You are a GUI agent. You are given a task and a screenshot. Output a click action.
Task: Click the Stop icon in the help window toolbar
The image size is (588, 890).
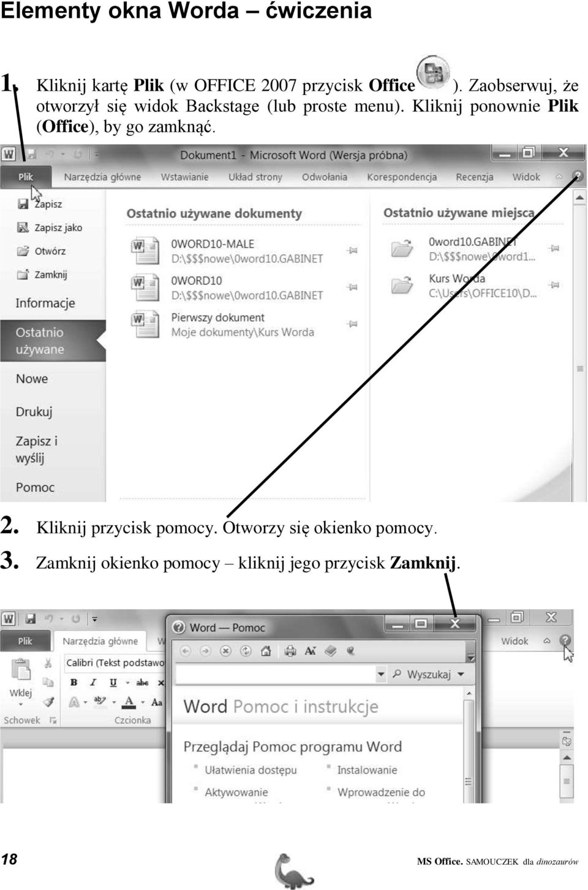(x=225, y=651)
